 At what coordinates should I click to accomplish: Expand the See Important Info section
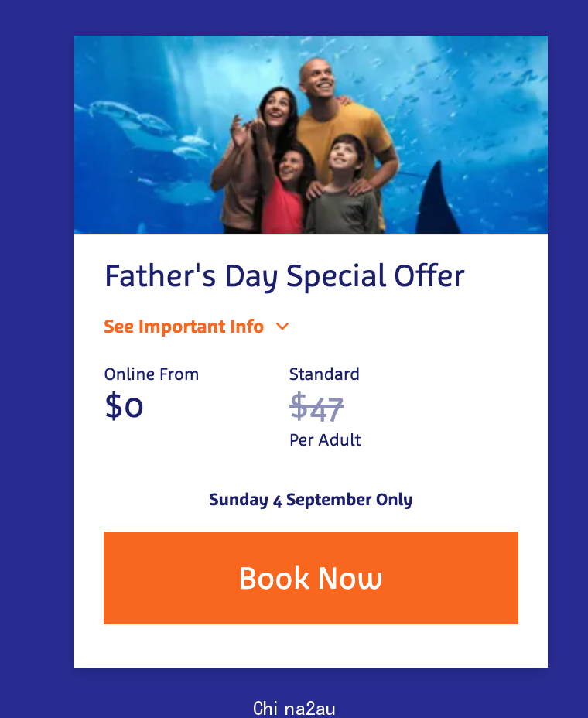[x=183, y=327]
